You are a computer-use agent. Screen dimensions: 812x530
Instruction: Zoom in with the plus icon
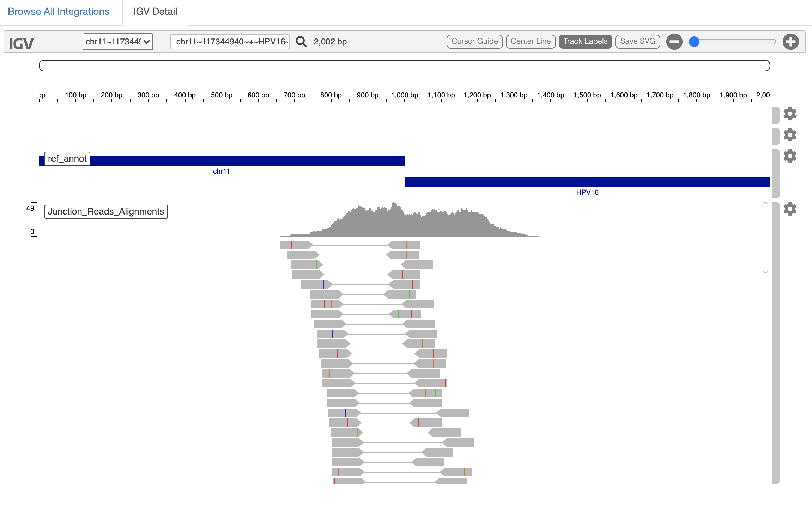click(x=791, y=42)
